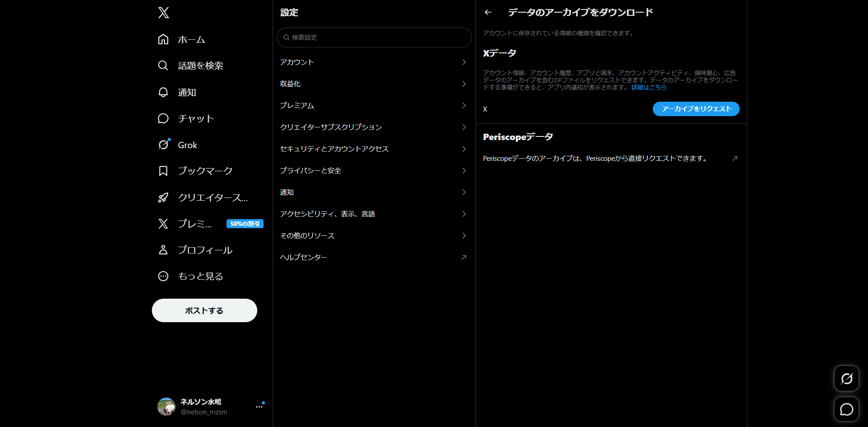The height and width of the screenshot is (427, 868).
Task: Click the X logo at top left
Action: pyautogui.click(x=164, y=13)
